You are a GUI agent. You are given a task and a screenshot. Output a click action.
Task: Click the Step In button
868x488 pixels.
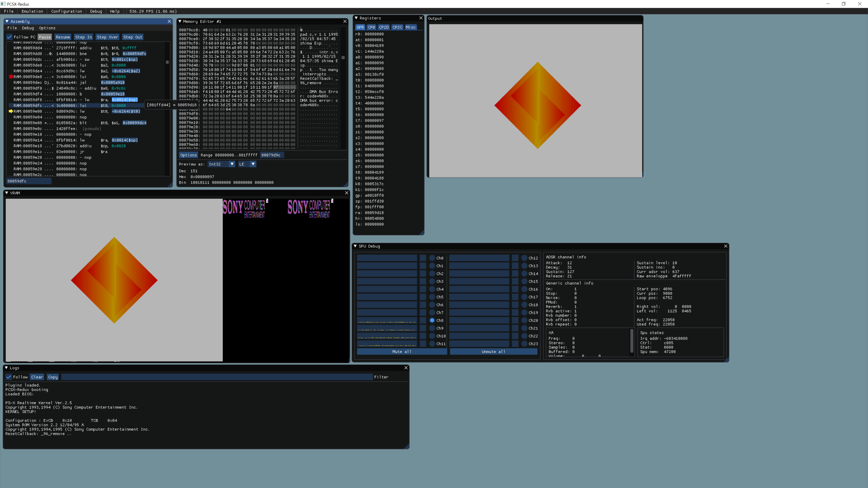click(84, 37)
